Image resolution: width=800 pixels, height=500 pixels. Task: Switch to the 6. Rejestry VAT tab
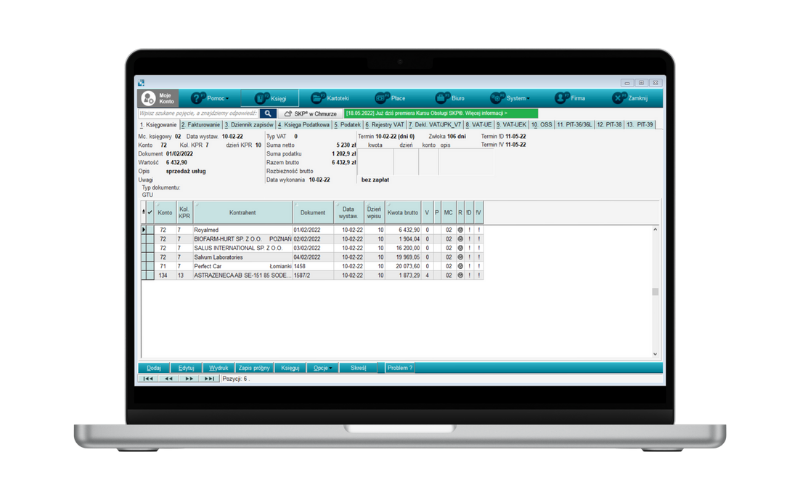385,124
